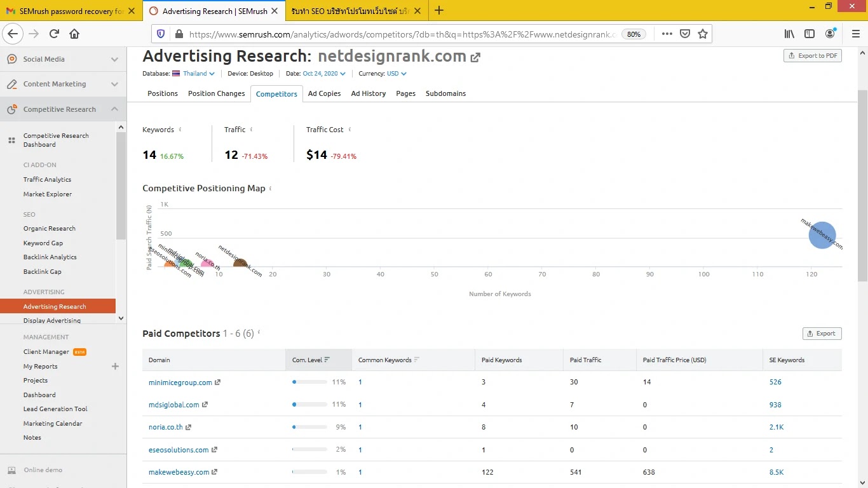
Task: Switch to Ad Copies tab
Action: coord(324,93)
